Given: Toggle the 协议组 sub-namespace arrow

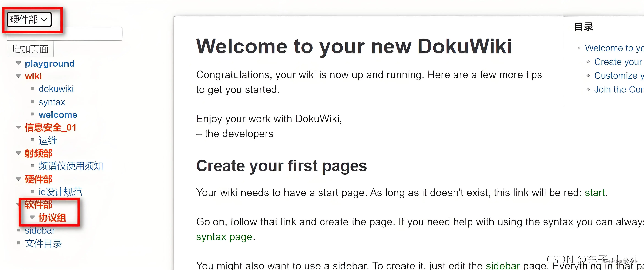Looking at the screenshot, I should pyautogui.click(x=32, y=217).
